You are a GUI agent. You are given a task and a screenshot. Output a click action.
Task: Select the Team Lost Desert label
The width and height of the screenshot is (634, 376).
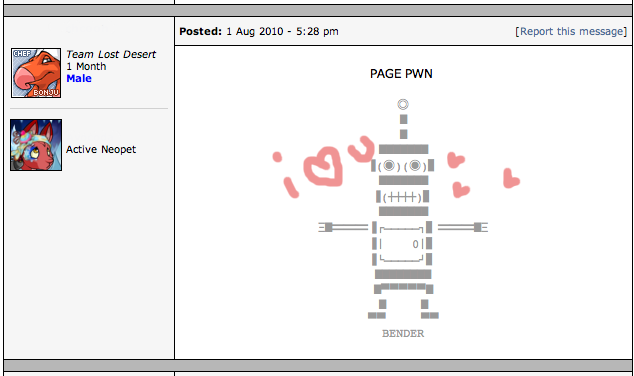(x=111, y=54)
